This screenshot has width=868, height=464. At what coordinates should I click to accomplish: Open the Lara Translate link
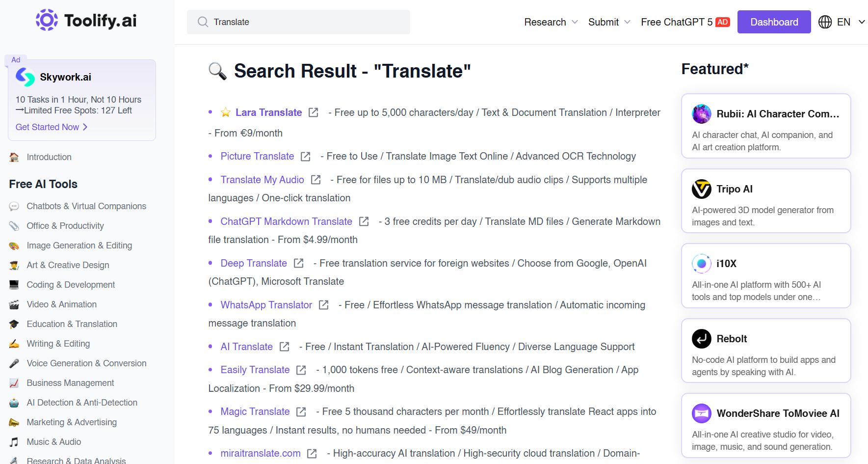(268, 112)
